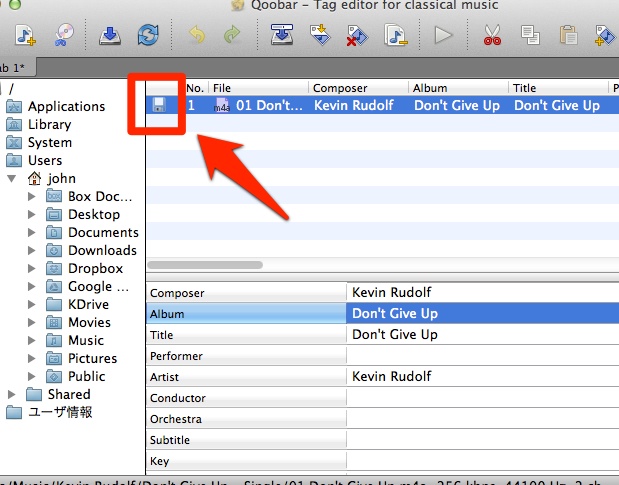Viewport: 619px width, 485px height.
Task: Sort by the File column header
Action: (258, 88)
